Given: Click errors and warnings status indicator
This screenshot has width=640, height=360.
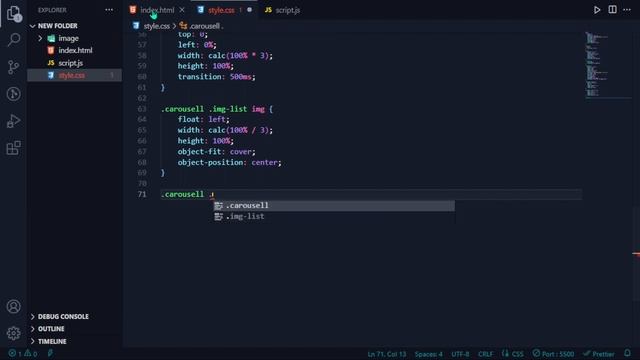Looking at the screenshot, I should click(x=23, y=353).
